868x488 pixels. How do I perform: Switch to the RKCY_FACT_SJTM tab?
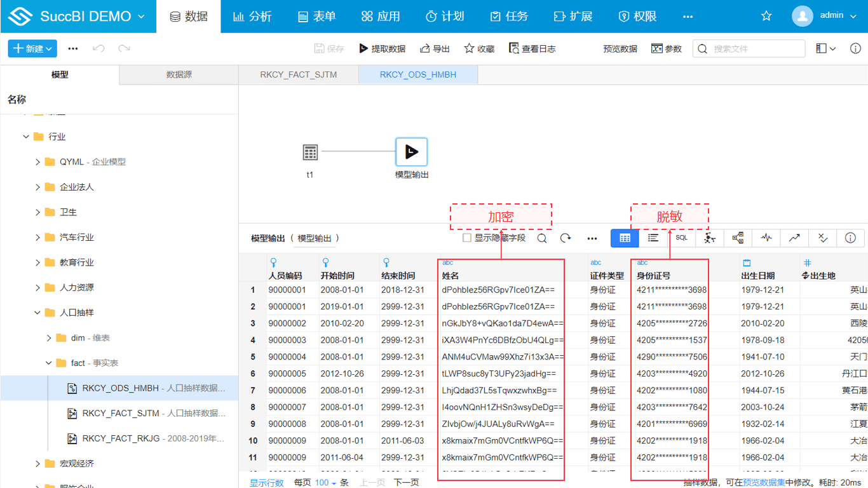(299, 75)
